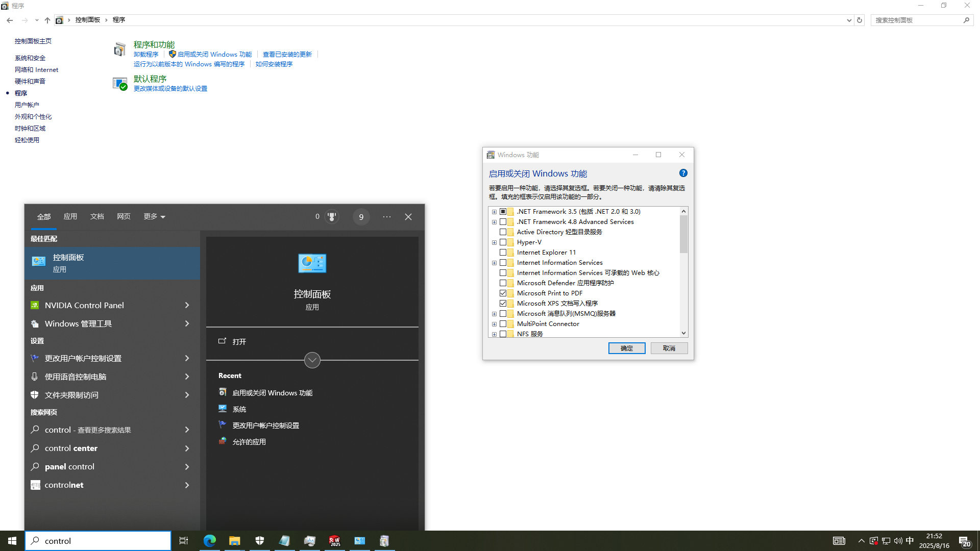This screenshot has width=980, height=551.
Task: Expand the Internet Information Services node
Action: (x=494, y=263)
